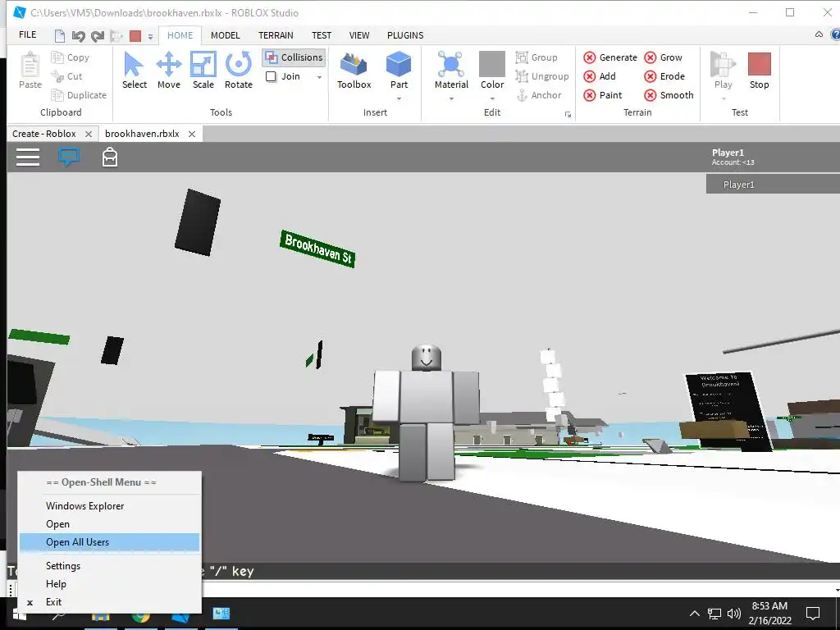840x630 pixels.
Task: Close the Create - Roblox tab
Action: 89,134
